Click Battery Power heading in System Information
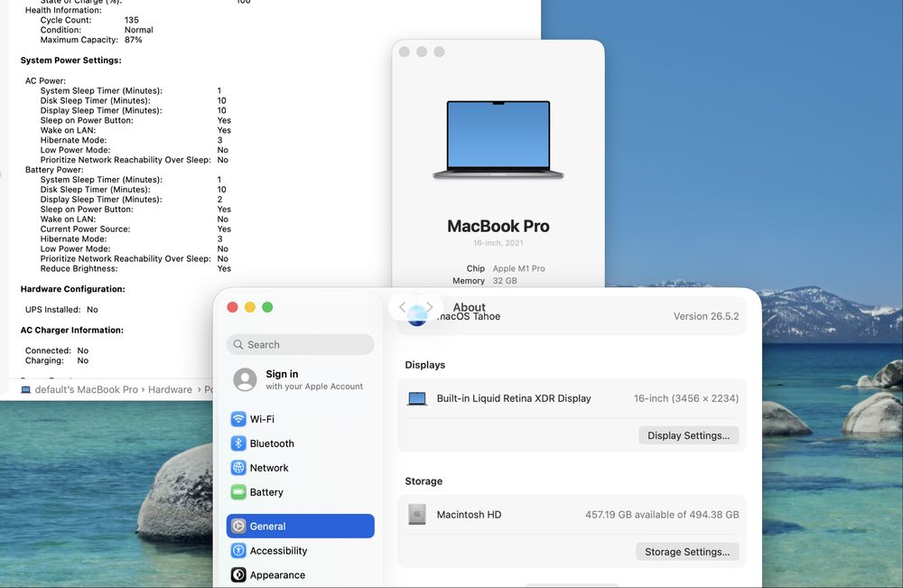 tap(54, 169)
